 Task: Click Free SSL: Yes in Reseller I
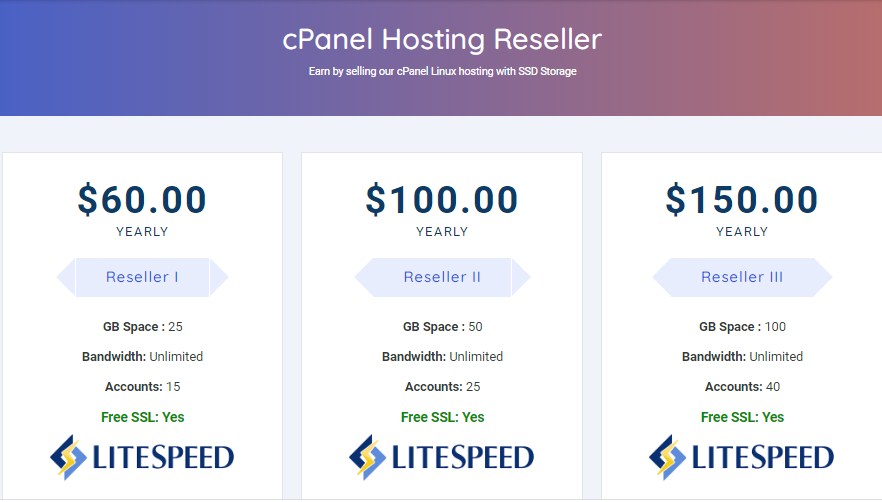click(142, 417)
